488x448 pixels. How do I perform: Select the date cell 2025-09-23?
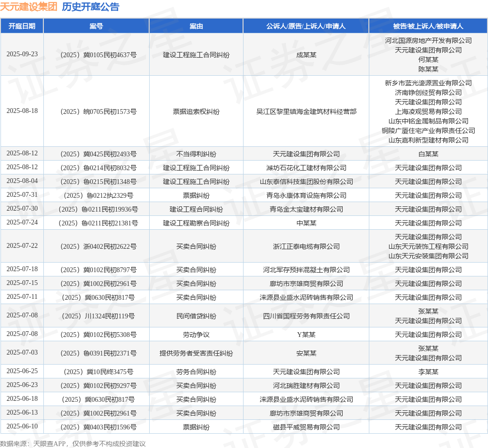point(22,54)
